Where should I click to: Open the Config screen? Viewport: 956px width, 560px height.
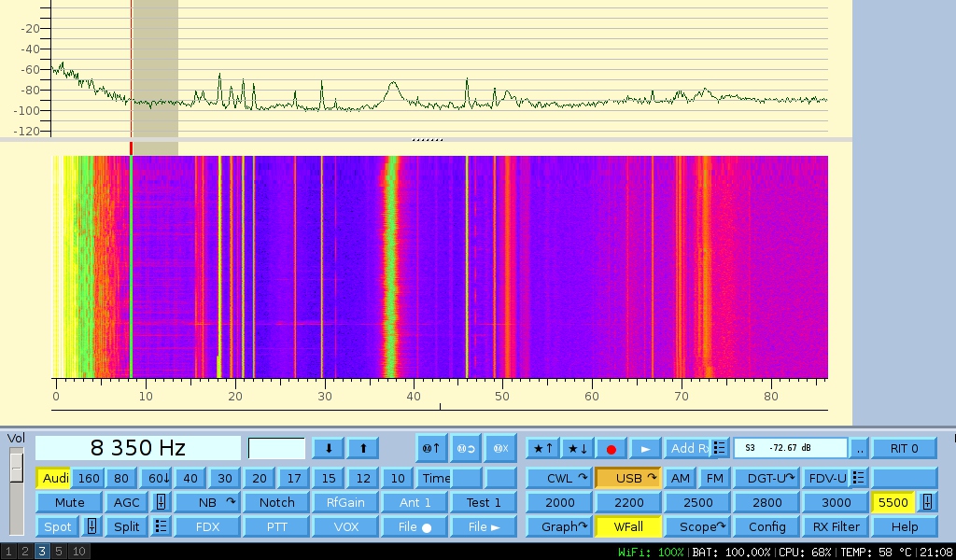coord(767,526)
